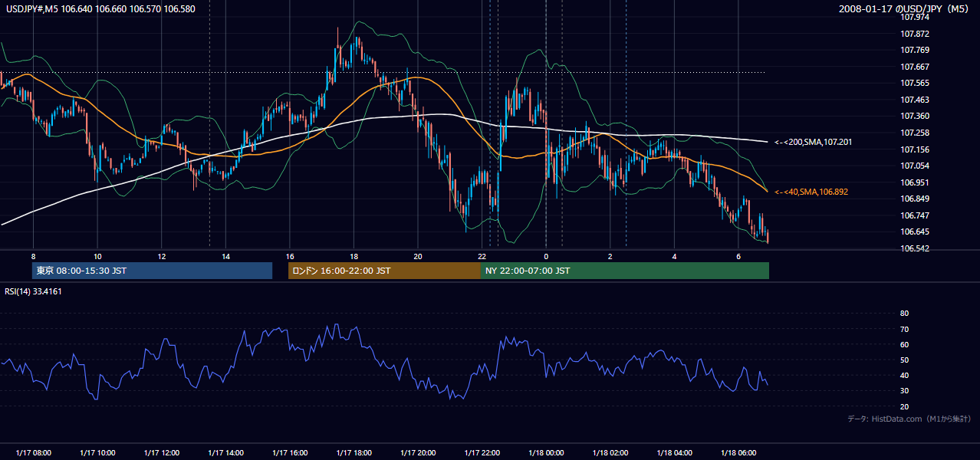
Task: Click RSI scale level 50
Action: [x=904, y=360]
